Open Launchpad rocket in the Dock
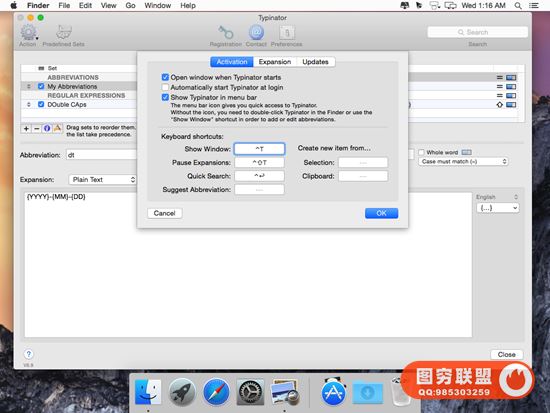 click(182, 392)
